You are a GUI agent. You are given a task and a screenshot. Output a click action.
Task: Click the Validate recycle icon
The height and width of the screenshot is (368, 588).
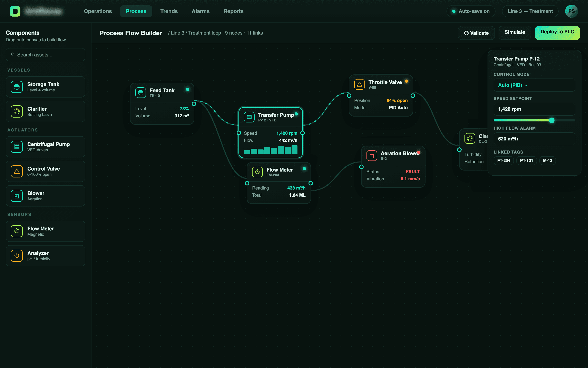pos(466,33)
